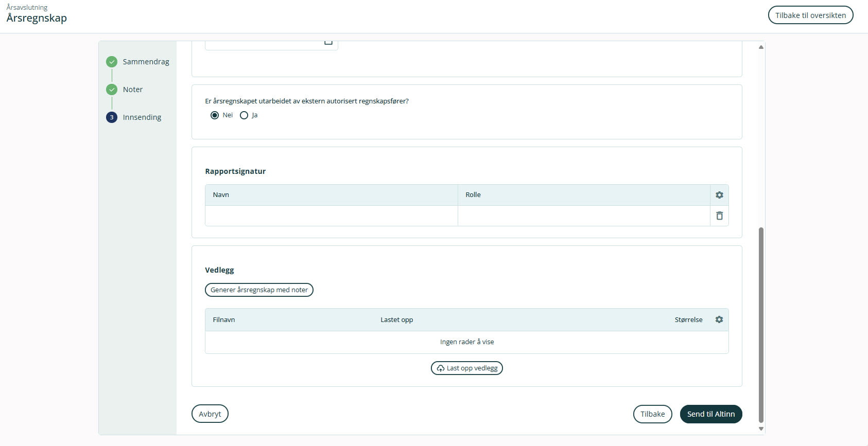The height and width of the screenshot is (446, 868).
Task: Open Vedlegg table settings gear
Action: pos(719,319)
